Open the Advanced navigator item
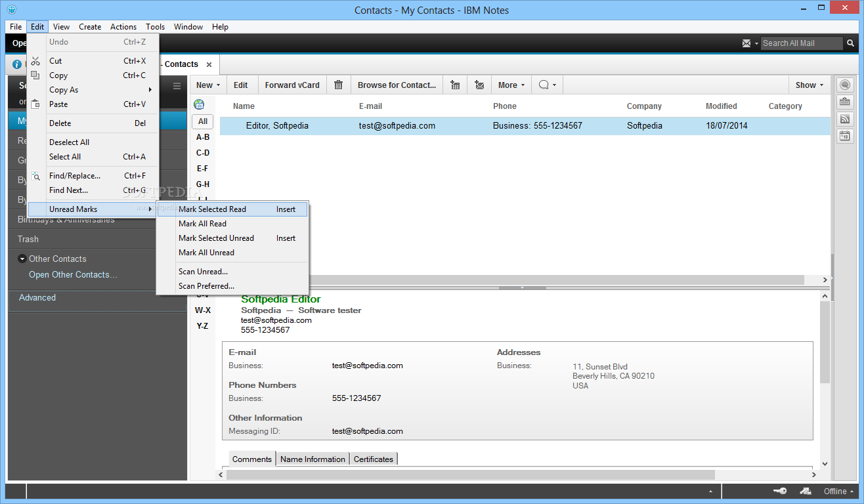Screen dimensions: 864x504 [x=37, y=298]
